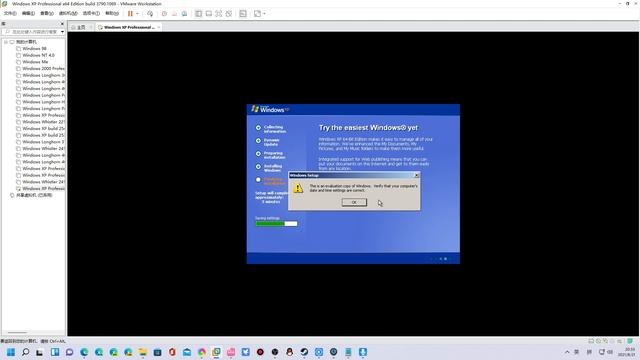Open the Mail app from taskbar
640x360 pixels.
[x=187, y=352]
